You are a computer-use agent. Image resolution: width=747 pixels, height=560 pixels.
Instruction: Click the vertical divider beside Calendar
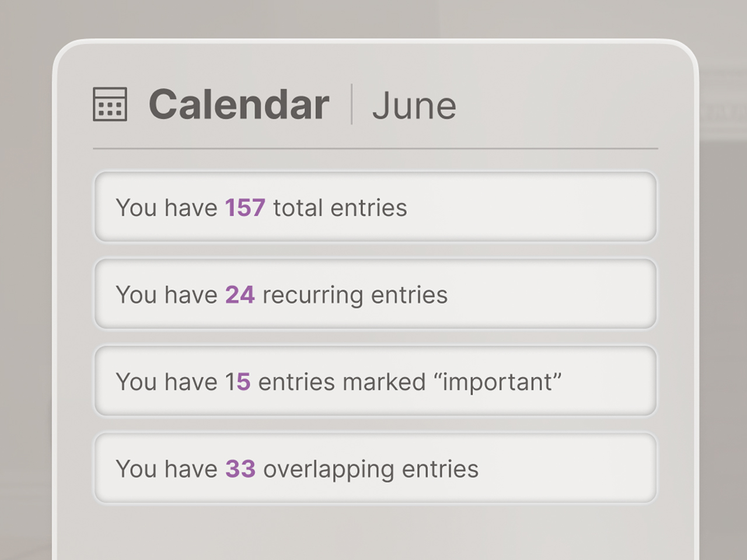(x=351, y=104)
